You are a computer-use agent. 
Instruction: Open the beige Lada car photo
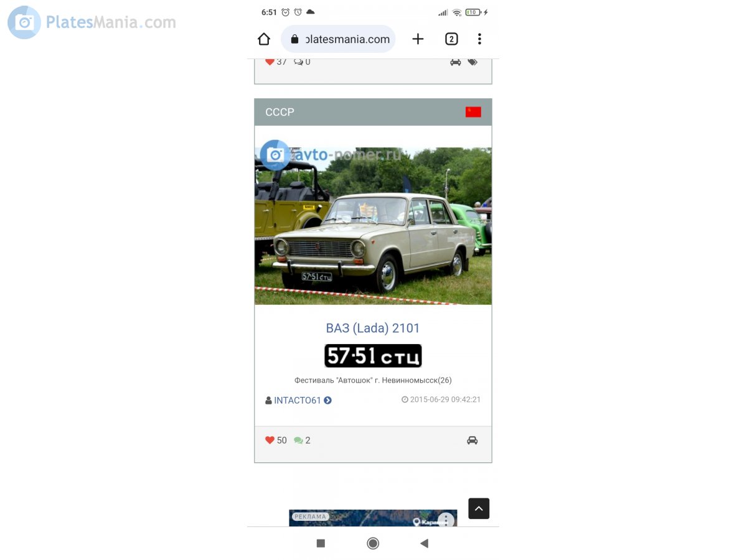point(373,226)
